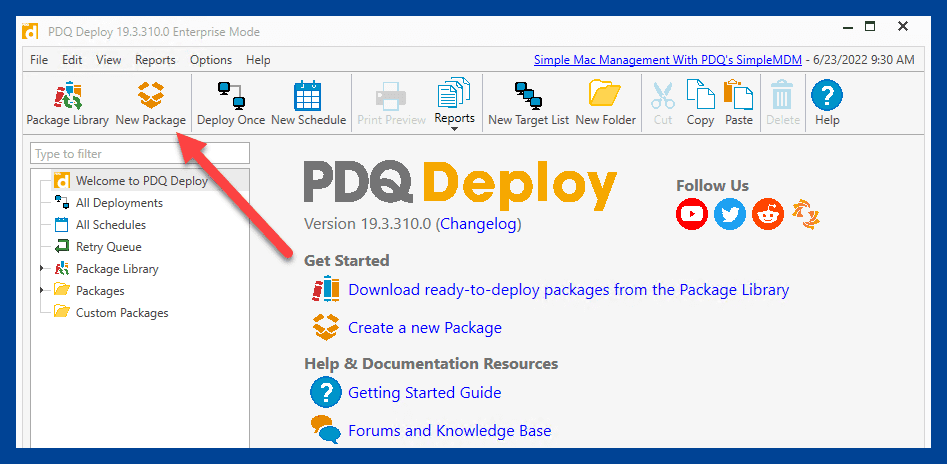This screenshot has width=947, height=464.
Task: Open Help from the toolbar
Action: [827, 104]
